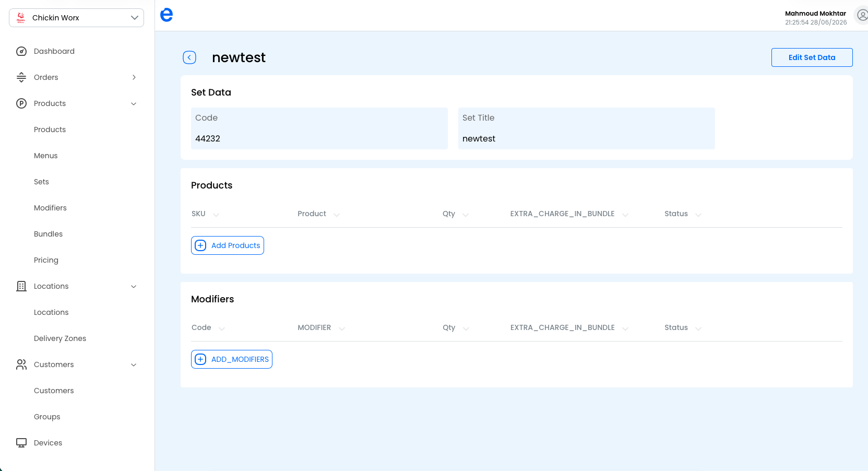
Task: Click the Set Data section heading
Action: (x=211, y=92)
